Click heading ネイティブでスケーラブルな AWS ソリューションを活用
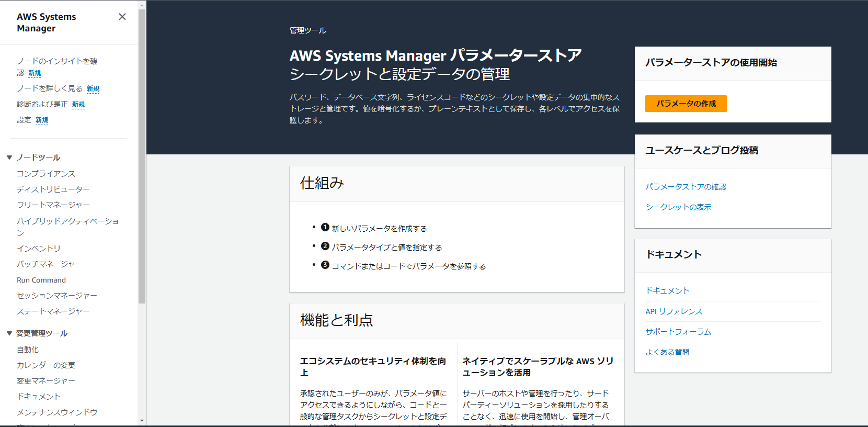 tap(538, 367)
